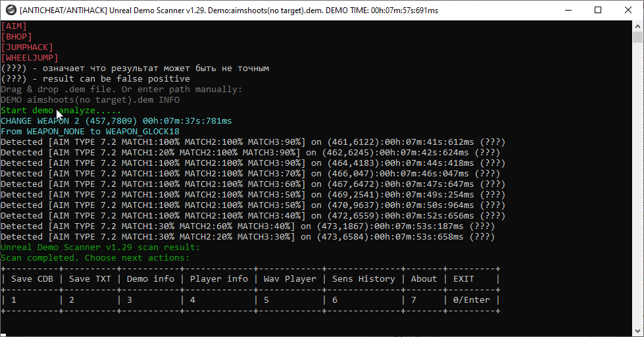Click the Unreal Demo Scanner title bar icon

pos(11,10)
